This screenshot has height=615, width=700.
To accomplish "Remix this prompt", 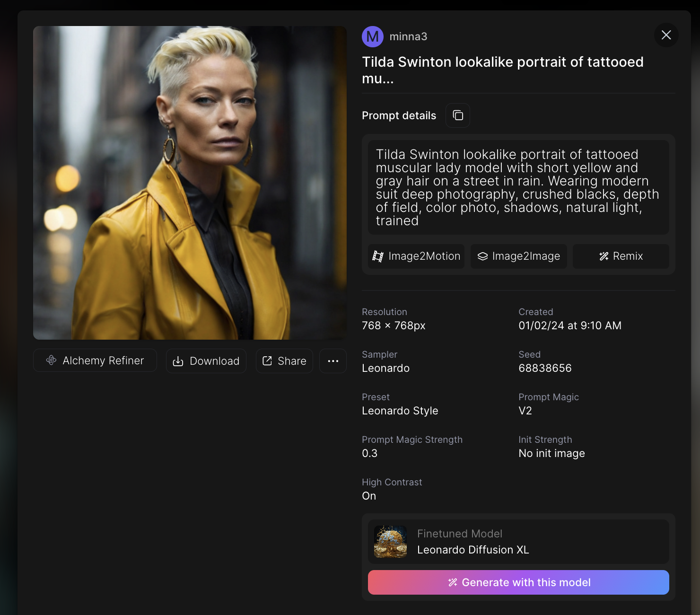I will [x=621, y=256].
